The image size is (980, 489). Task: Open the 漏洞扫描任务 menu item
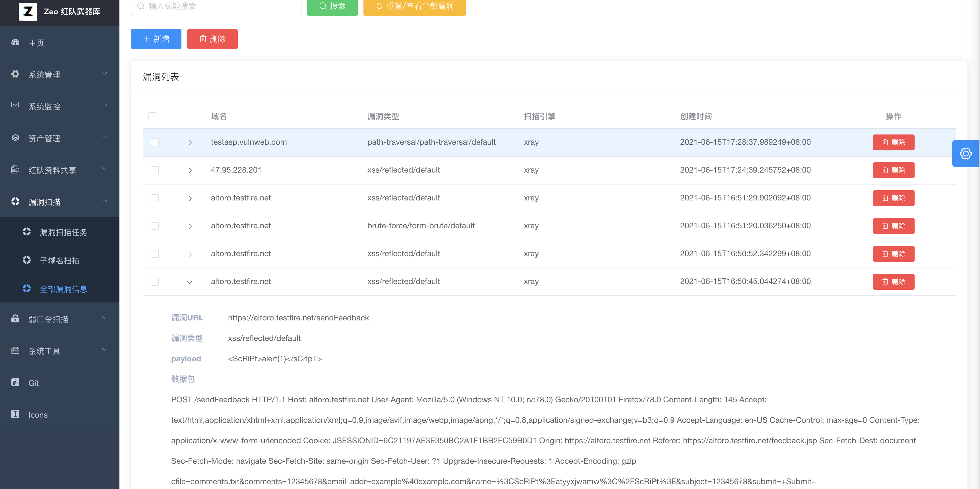pos(63,232)
